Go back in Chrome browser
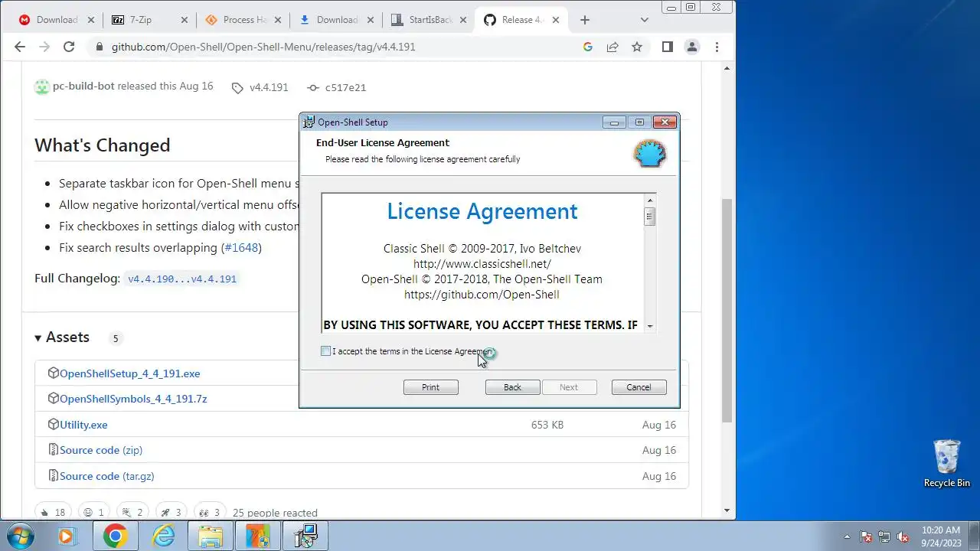This screenshot has width=980, height=551. 20,47
